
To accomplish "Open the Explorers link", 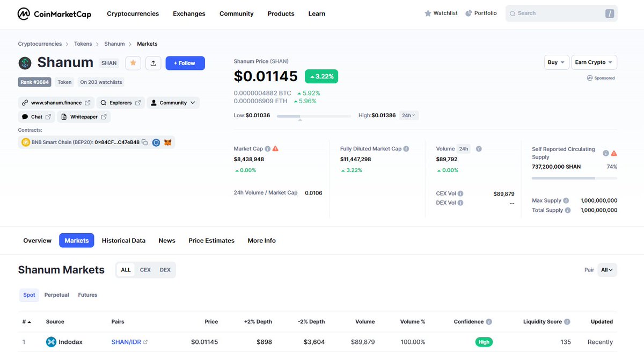I will 121,103.
